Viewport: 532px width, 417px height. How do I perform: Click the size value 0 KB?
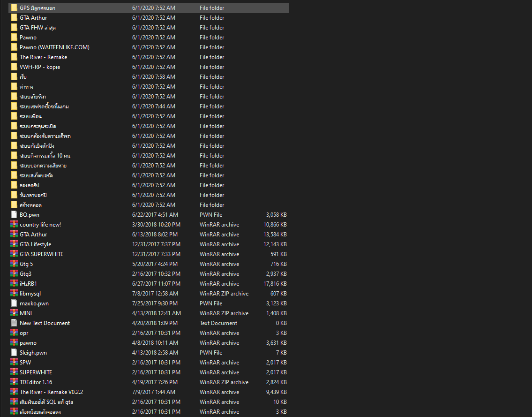click(281, 323)
